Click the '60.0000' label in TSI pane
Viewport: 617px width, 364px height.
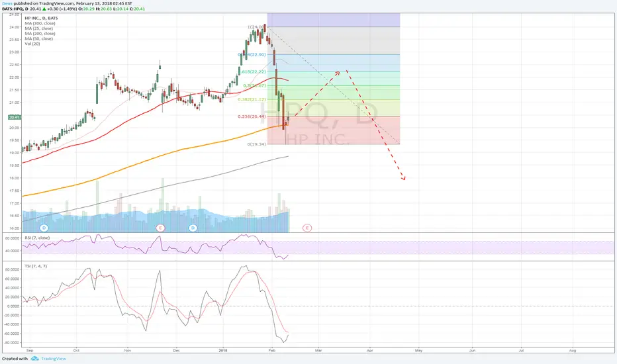click(13, 279)
